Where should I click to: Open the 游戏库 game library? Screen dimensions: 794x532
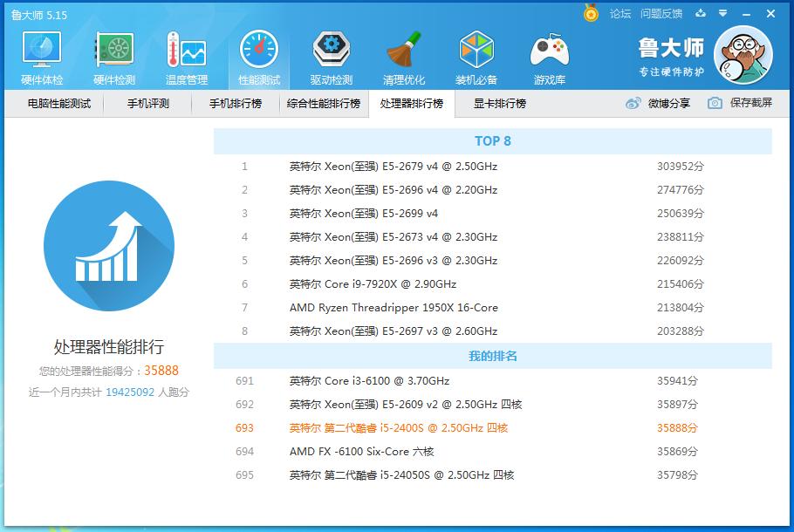(x=550, y=54)
